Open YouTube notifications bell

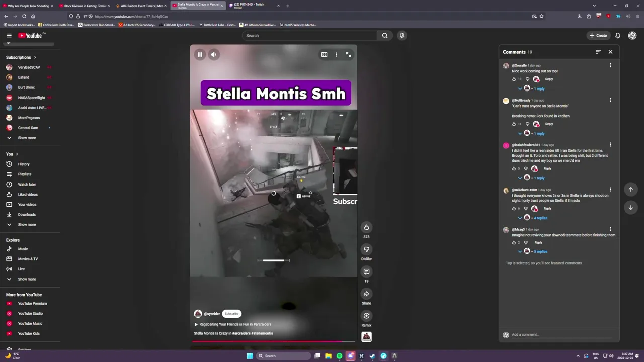tap(618, 35)
